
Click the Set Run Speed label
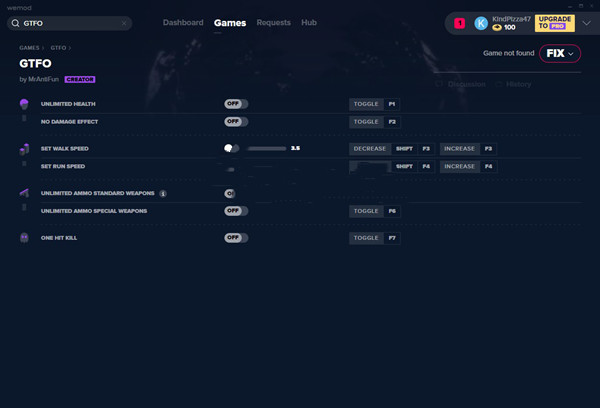63,166
